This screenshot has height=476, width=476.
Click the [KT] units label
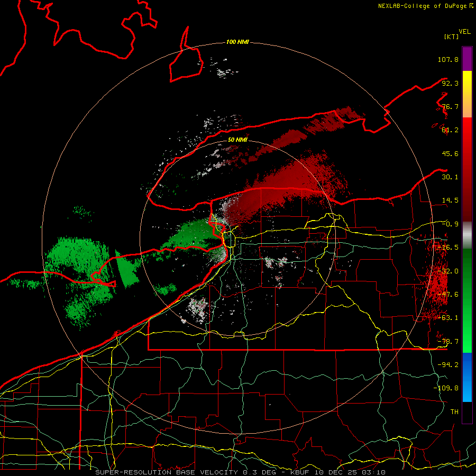point(451,36)
